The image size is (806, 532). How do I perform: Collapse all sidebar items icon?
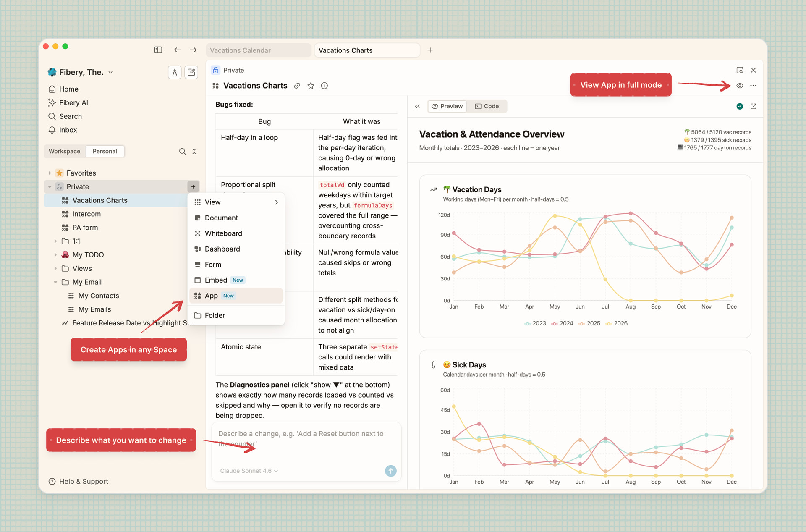[x=194, y=151]
